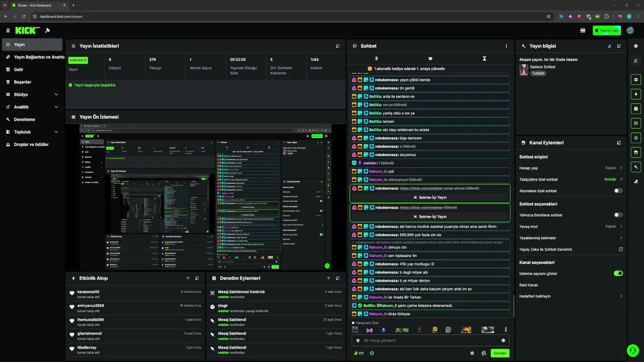Expand the Stüdyo sidebar section
Screen dimensions: 644x362
tap(32, 95)
